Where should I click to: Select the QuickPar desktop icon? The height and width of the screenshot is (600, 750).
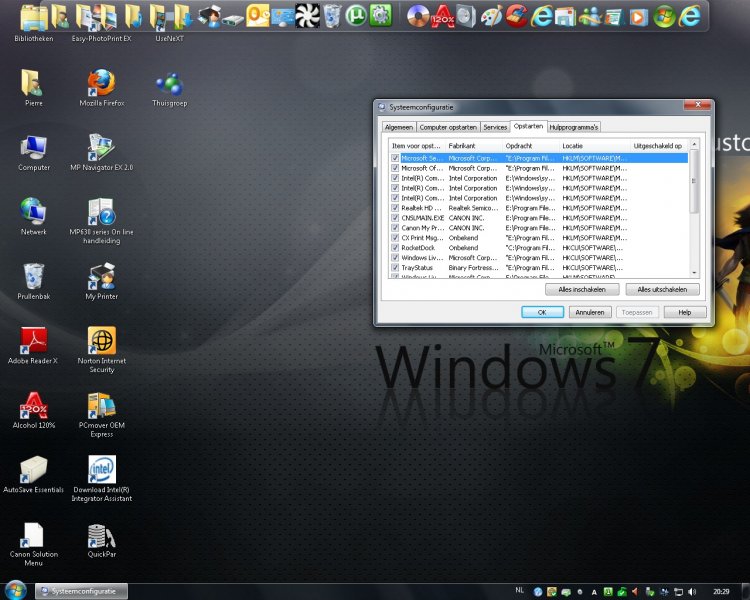[x=101, y=541]
